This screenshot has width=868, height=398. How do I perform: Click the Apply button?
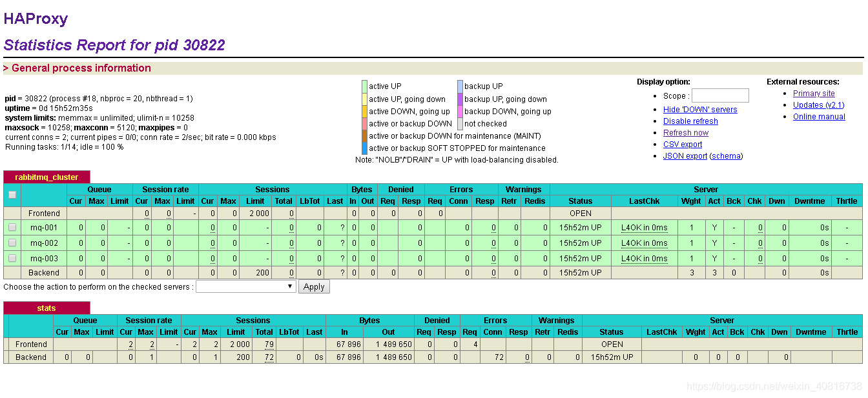pos(314,286)
